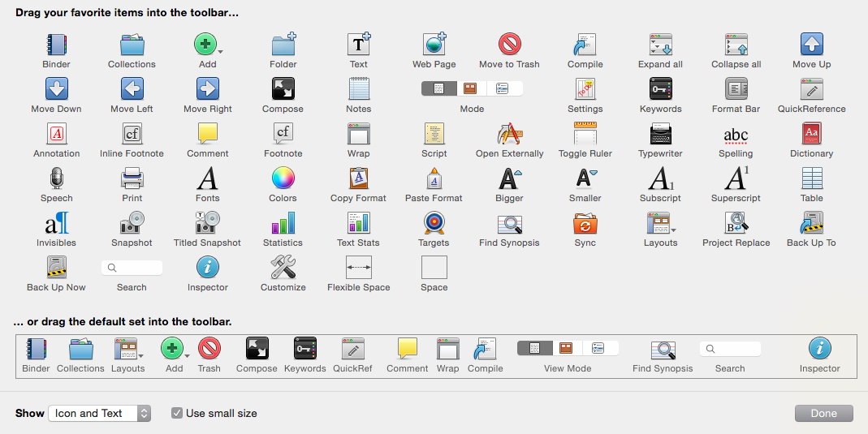This screenshot has height=434, width=868.
Task: Select the Text Stats icon
Action: (x=359, y=223)
